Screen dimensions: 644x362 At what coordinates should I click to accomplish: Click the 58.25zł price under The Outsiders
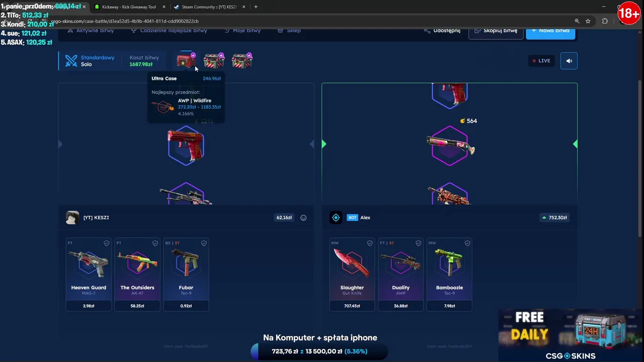(137, 306)
